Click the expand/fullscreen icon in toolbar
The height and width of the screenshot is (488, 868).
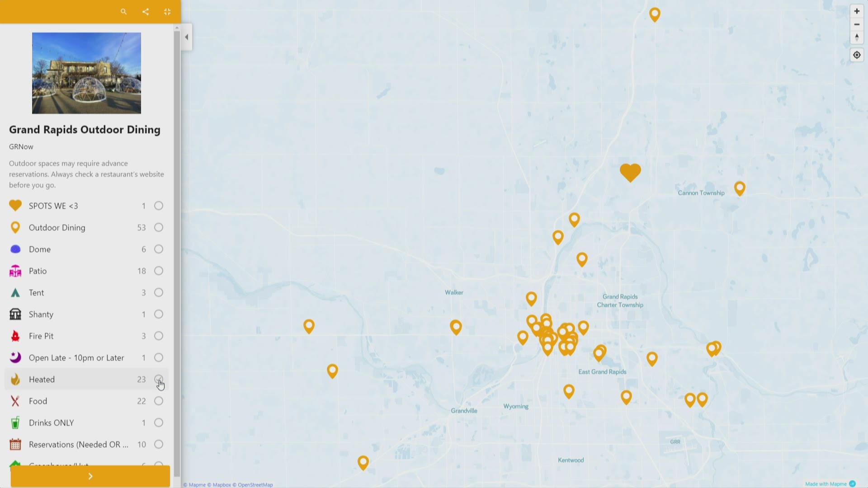[x=167, y=12]
